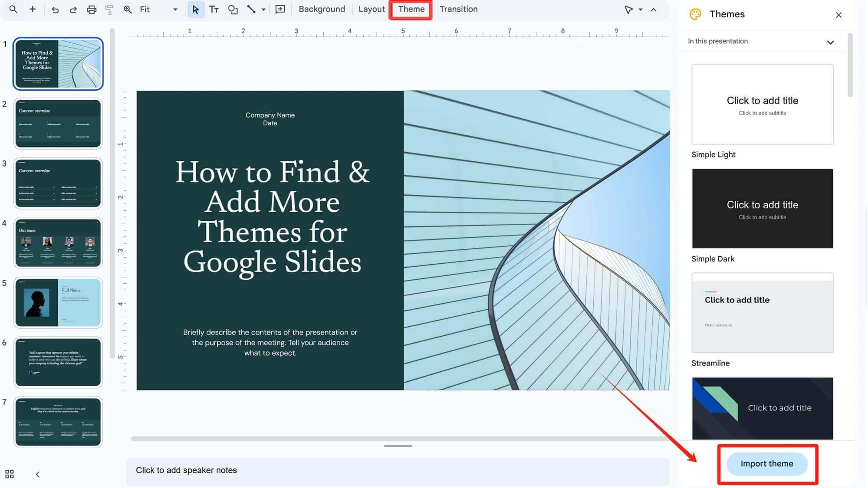Add a new slide with plus icon
Viewport: 868px width, 488px height.
(33, 9)
